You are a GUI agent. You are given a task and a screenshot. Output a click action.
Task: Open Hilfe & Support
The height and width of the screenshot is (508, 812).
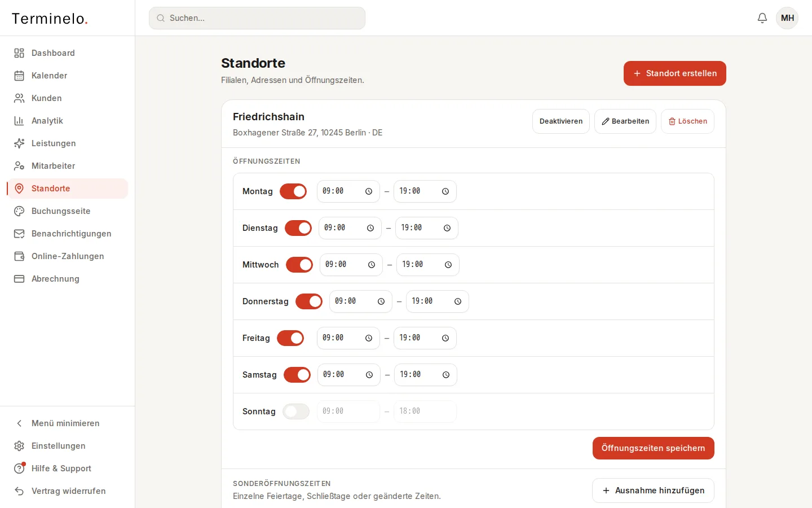(x=68, y=468)
